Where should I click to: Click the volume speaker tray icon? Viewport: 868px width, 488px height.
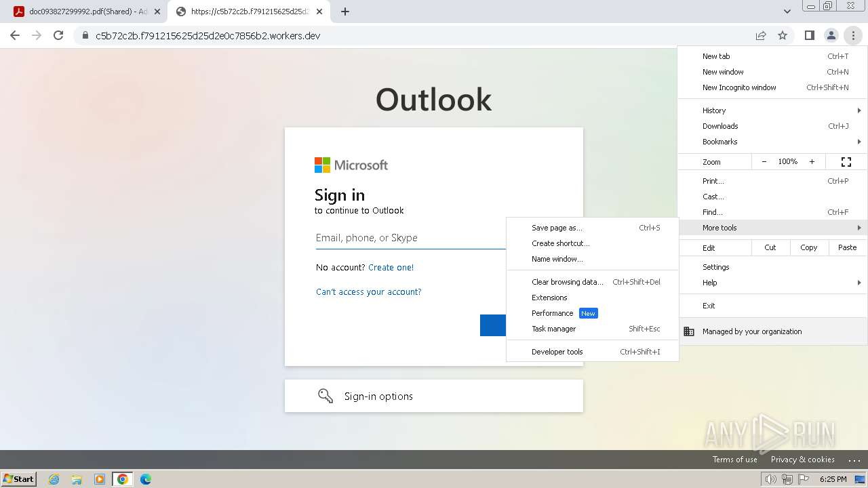click(770, 479)
